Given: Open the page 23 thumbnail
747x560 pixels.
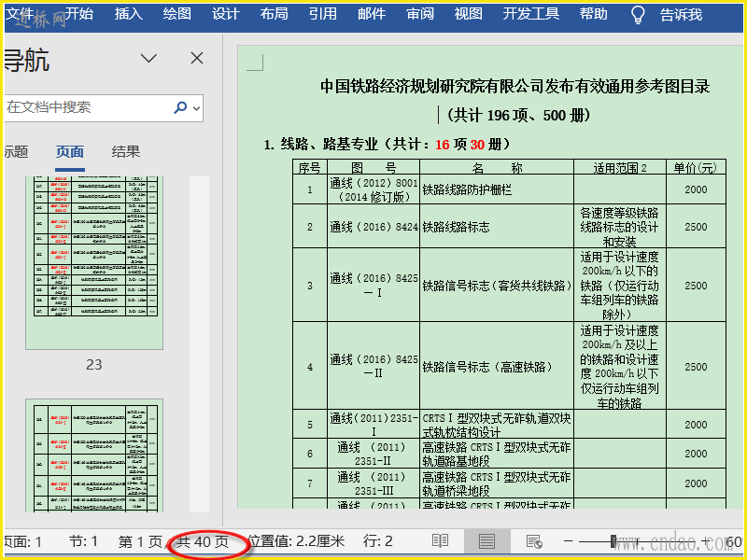Looking at the screenshot, I should (x=94, y=263).
